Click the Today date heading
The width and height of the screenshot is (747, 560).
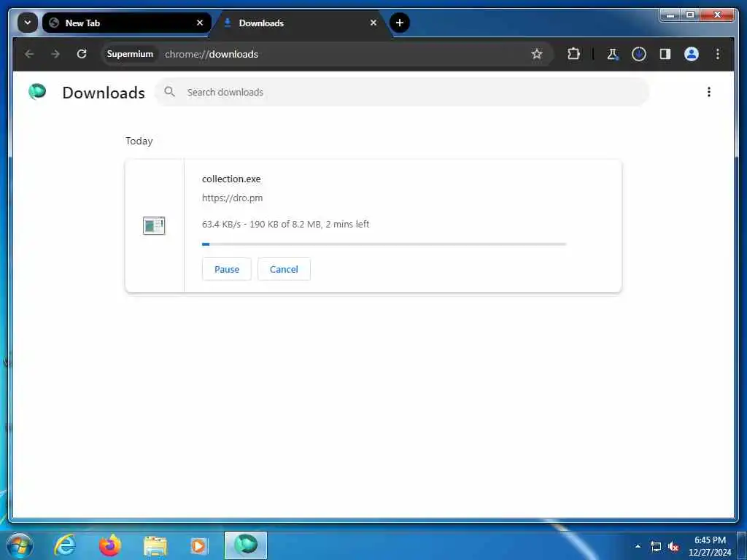139,141
